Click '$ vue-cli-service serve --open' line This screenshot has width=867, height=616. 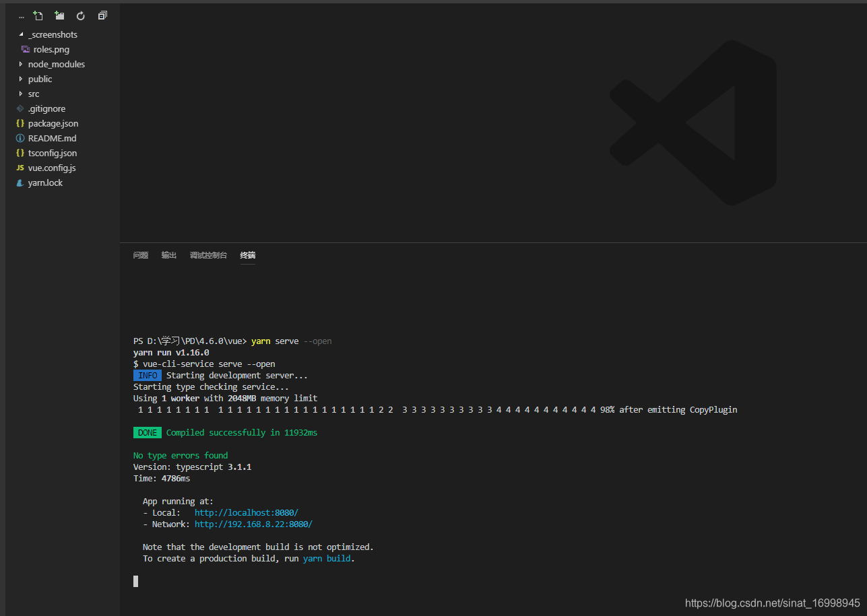(x=204, y=364)
